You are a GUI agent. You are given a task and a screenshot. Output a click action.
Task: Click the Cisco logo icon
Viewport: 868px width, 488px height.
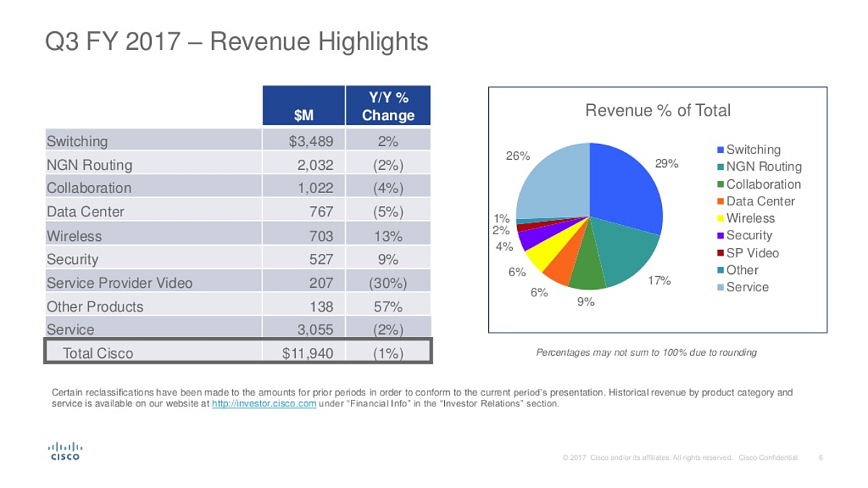65,450
